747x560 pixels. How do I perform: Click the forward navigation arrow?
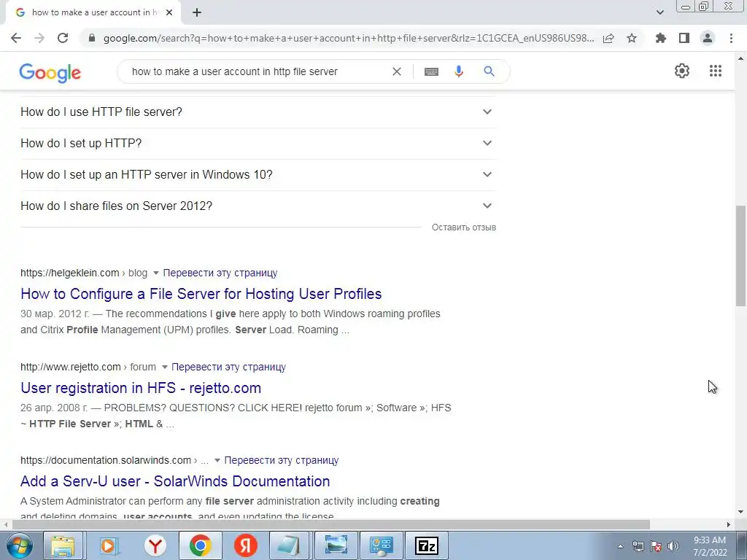click(x=39, y=38)
